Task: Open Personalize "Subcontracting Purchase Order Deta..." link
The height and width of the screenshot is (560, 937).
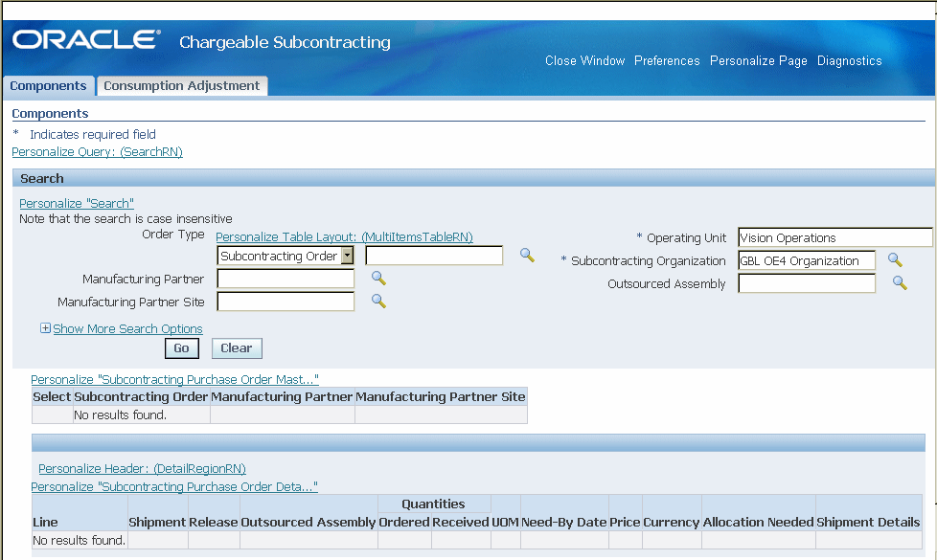Action: pos(174,486)
